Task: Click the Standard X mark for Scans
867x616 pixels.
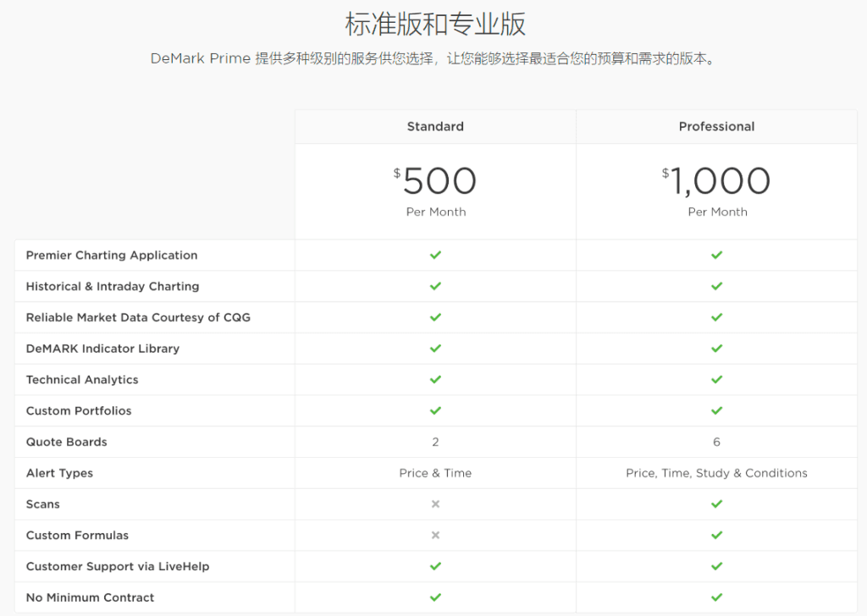Action: pyautogui.click(x=436, y=503)
